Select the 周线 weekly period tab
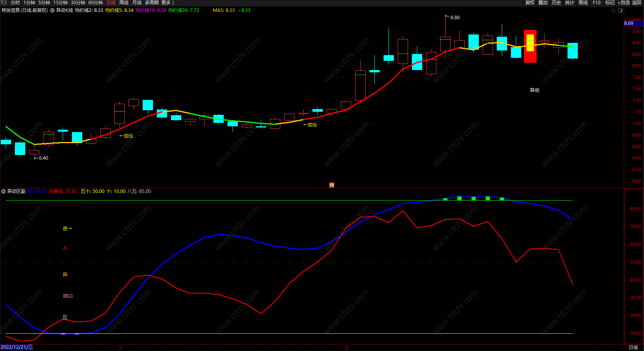The width and height of the screenshot is (644, 351). (x=124, y=3)
